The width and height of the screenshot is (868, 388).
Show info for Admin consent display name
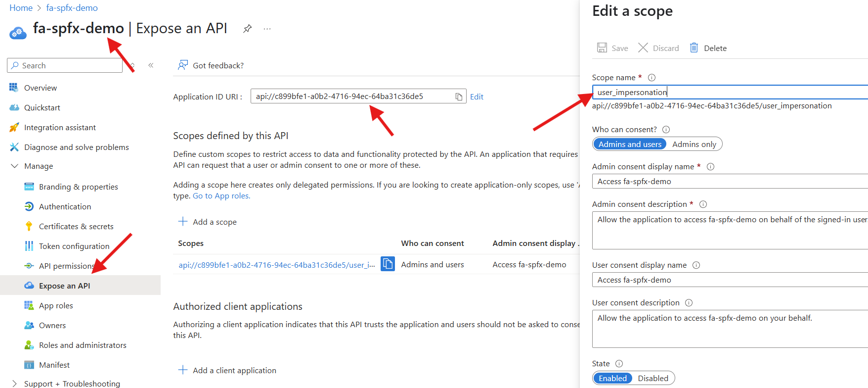pyautogui.click(x=710, y=166)
